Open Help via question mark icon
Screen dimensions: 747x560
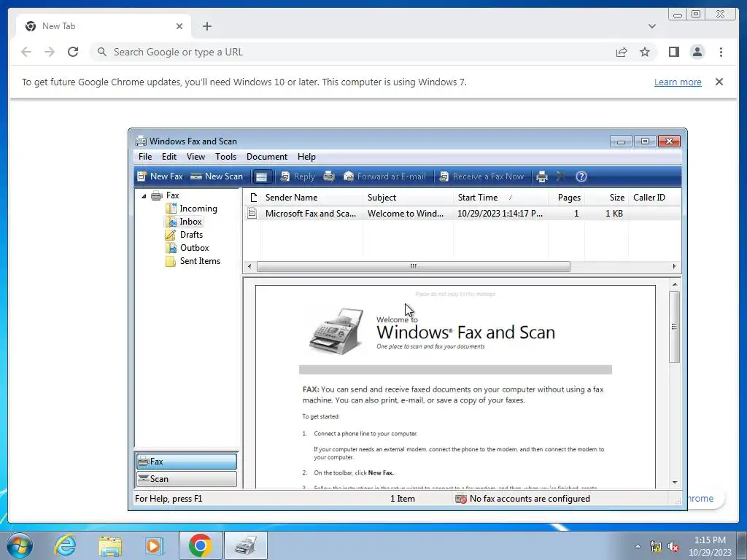pyautogui.click(x=581, y=176)
